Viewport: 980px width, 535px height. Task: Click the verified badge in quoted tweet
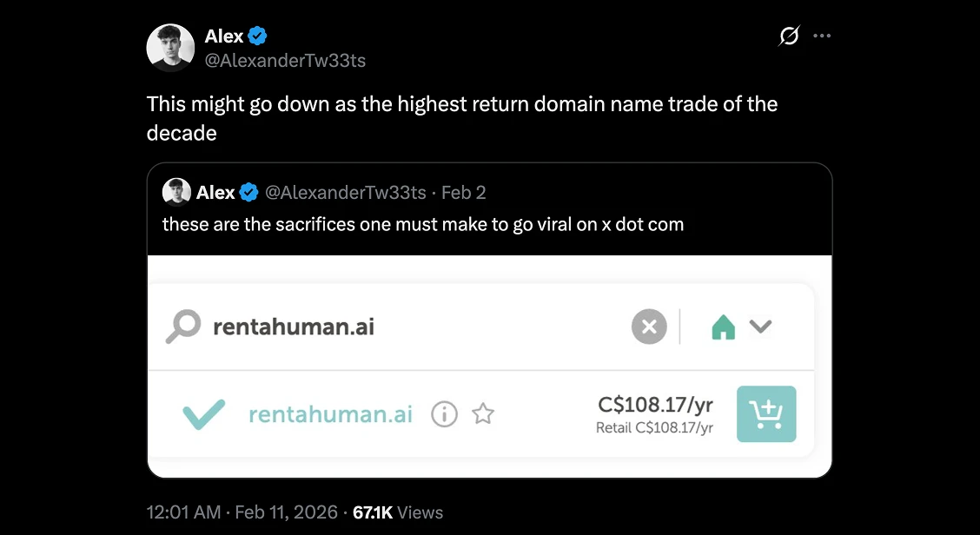point(249,192)
